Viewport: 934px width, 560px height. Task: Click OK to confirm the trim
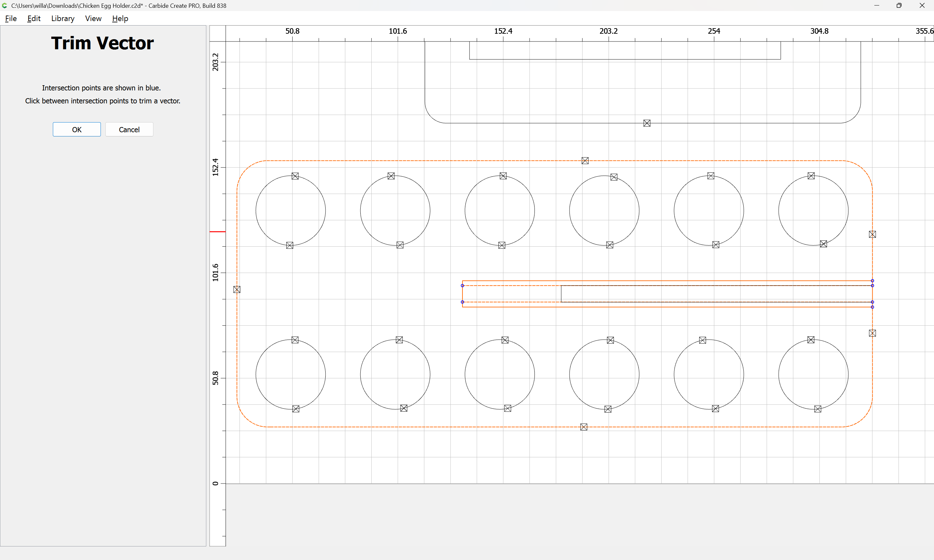pos(77,129)
